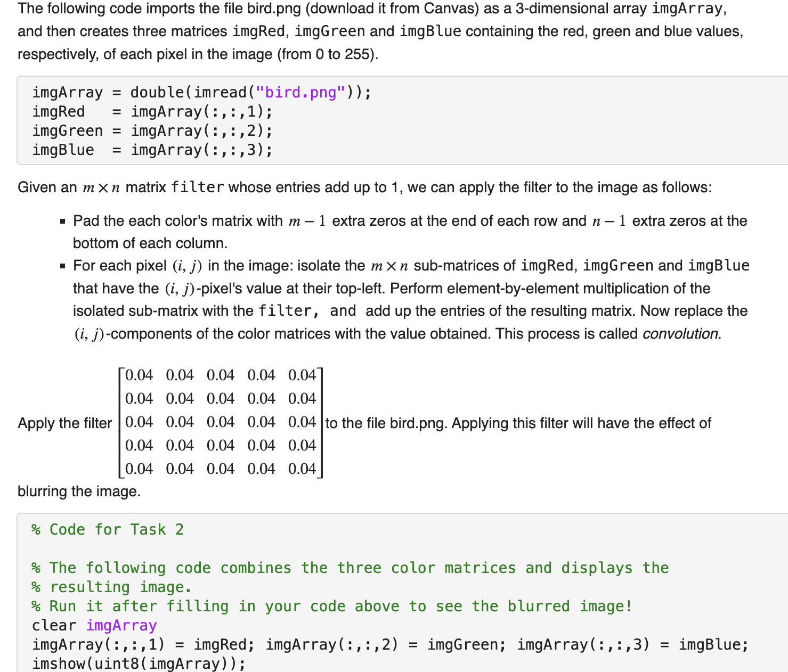Viewport: 788px width, 672px height.
Task: Click the "% Code for Task 2" comment
Action: 108,530
